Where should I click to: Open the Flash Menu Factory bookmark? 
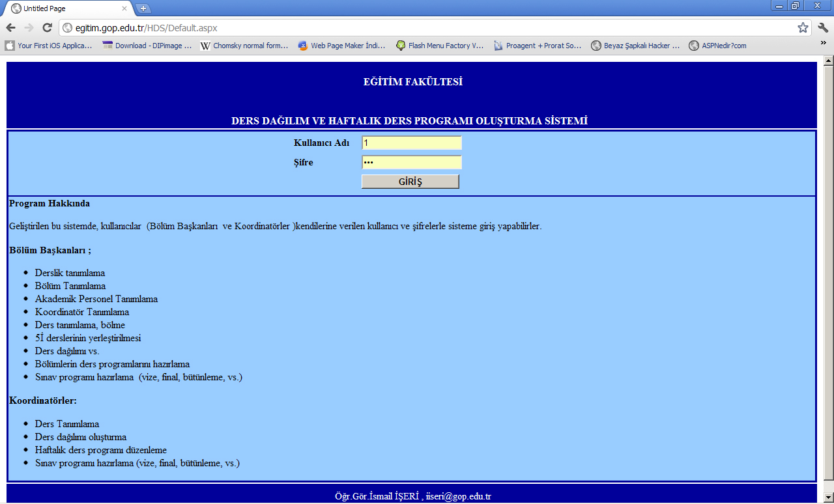pos(440,46)
